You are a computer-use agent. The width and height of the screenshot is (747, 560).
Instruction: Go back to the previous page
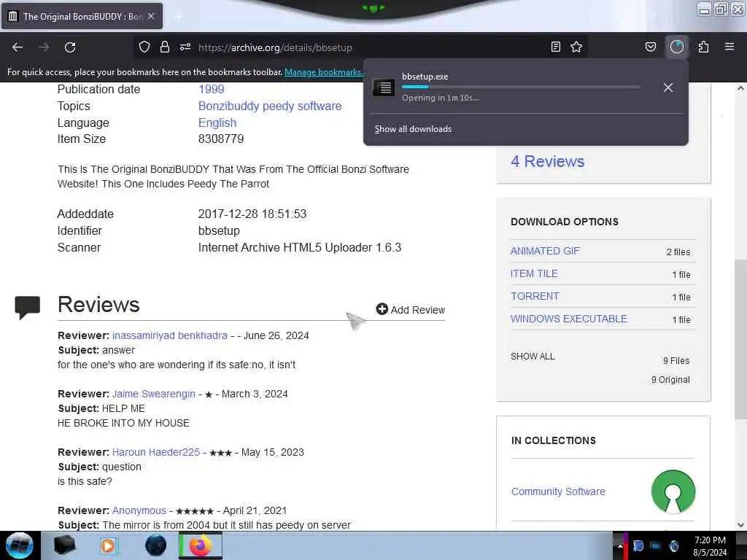tap(18, 47)
